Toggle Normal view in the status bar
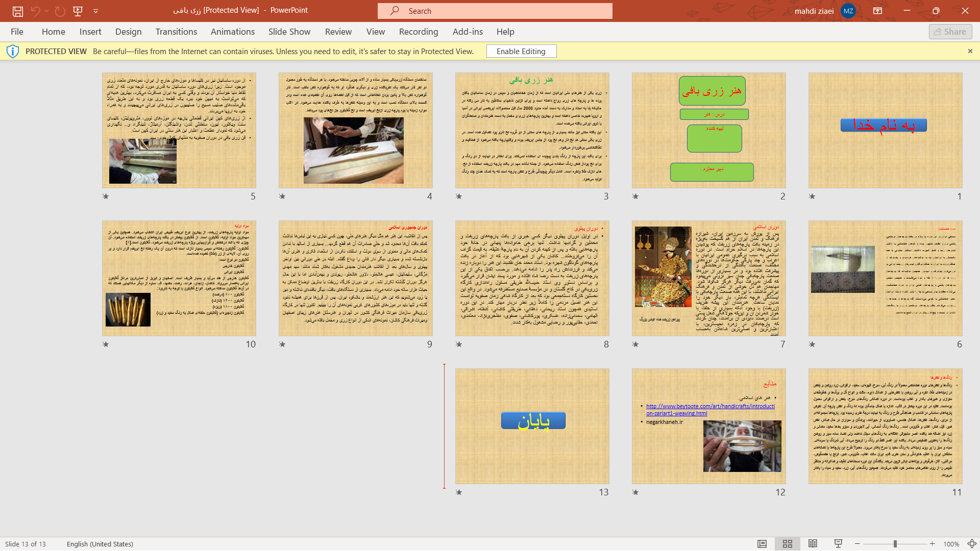Viewport: 980px width, 551px height. click(x=762, y=543)
